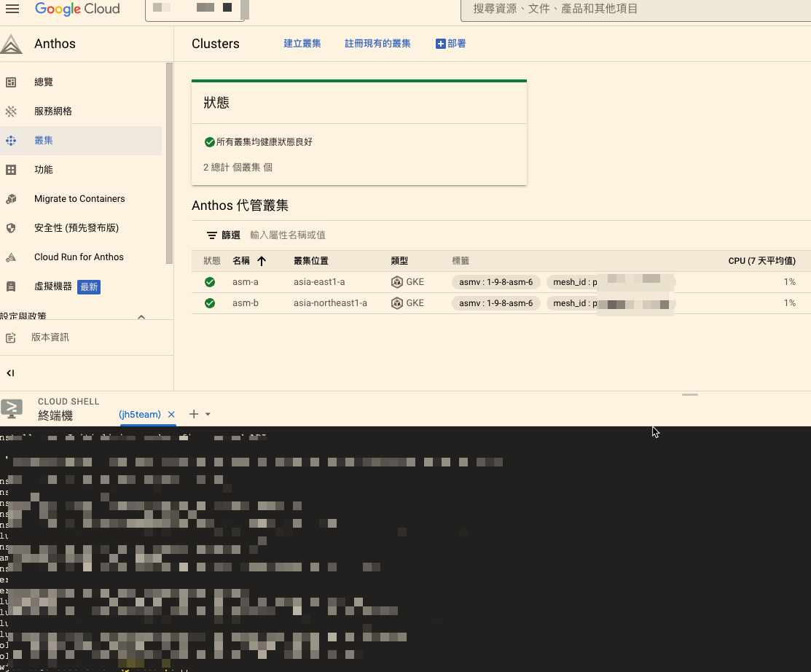This screenshot has height=672, width=811.
Task: Add a new Cloud Shell tab
Action: 193,414
